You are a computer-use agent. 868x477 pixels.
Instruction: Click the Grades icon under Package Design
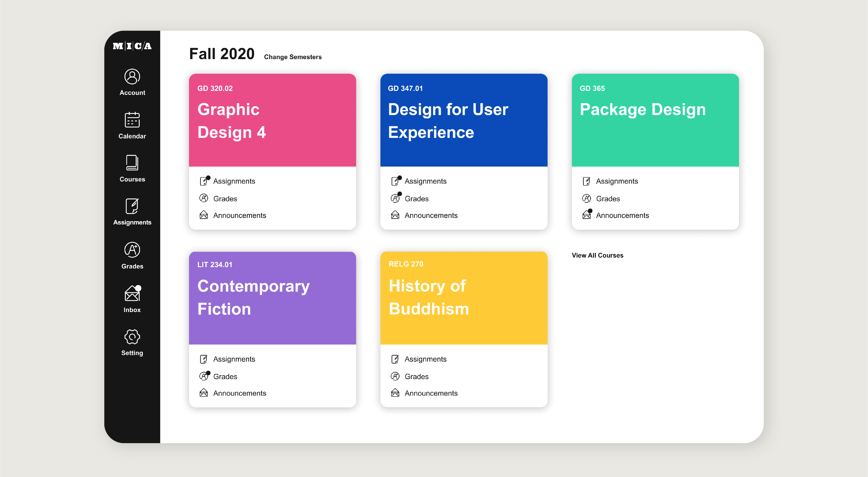[586, 198]
